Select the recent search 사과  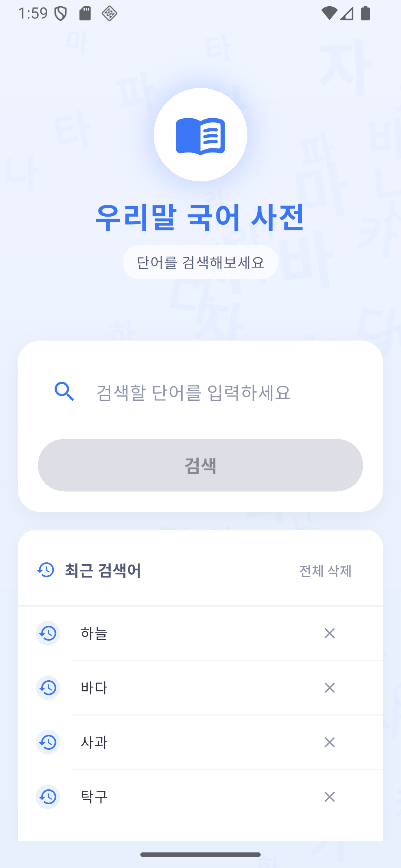pyautogui.click(x=200, y=742)
